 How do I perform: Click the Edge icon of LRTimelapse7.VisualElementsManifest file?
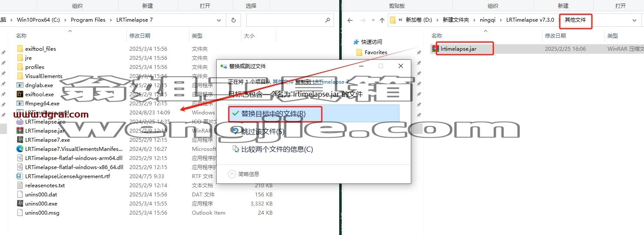(x=20, y=149)
